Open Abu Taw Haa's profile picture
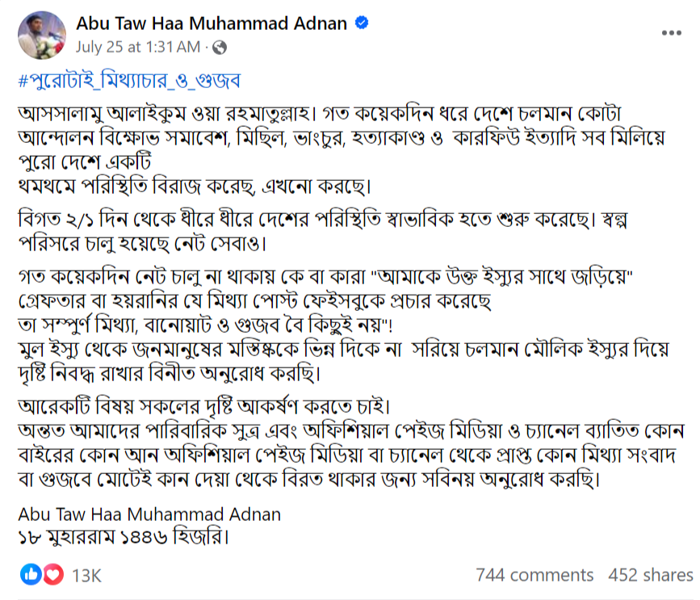 point(42,36)
